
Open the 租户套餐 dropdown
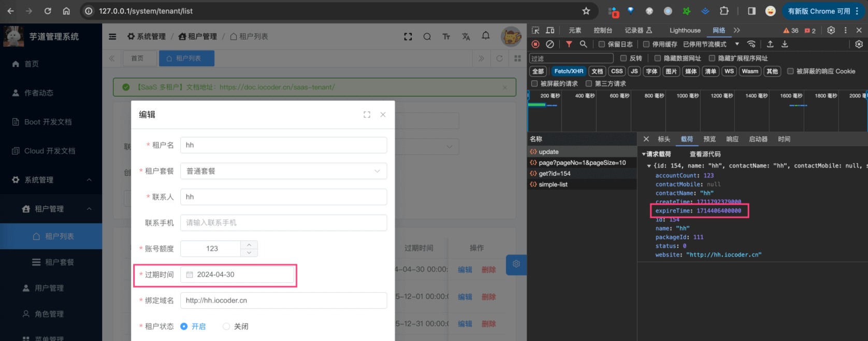click(x=283, y=171)
